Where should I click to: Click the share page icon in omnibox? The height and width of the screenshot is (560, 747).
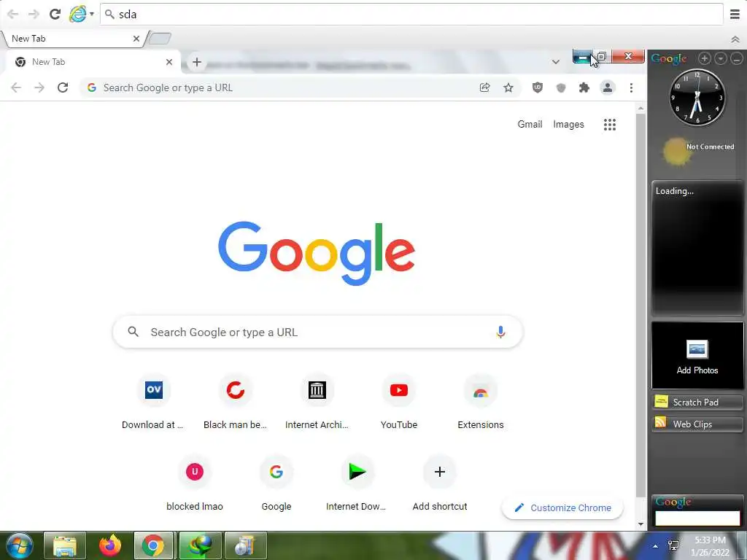click(484, 87)
